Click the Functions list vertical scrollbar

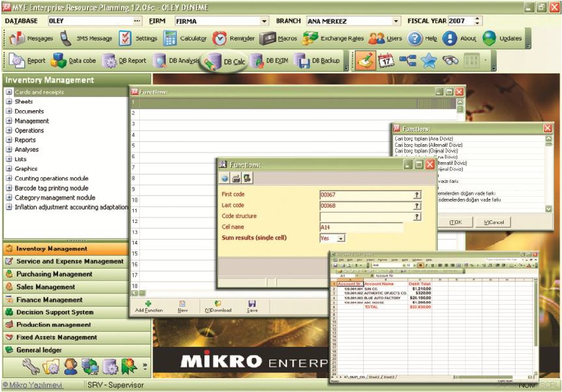coord(548,173)
